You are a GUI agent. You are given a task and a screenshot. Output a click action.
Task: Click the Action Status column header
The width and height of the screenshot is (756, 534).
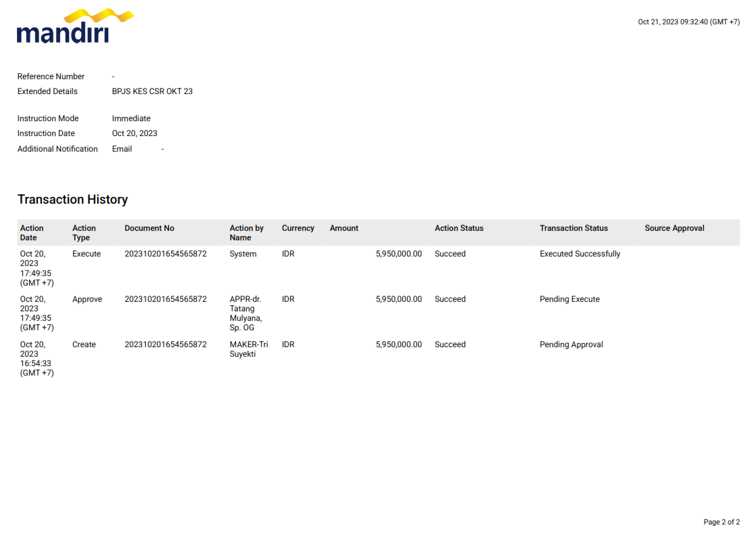[x=458, y=229]
